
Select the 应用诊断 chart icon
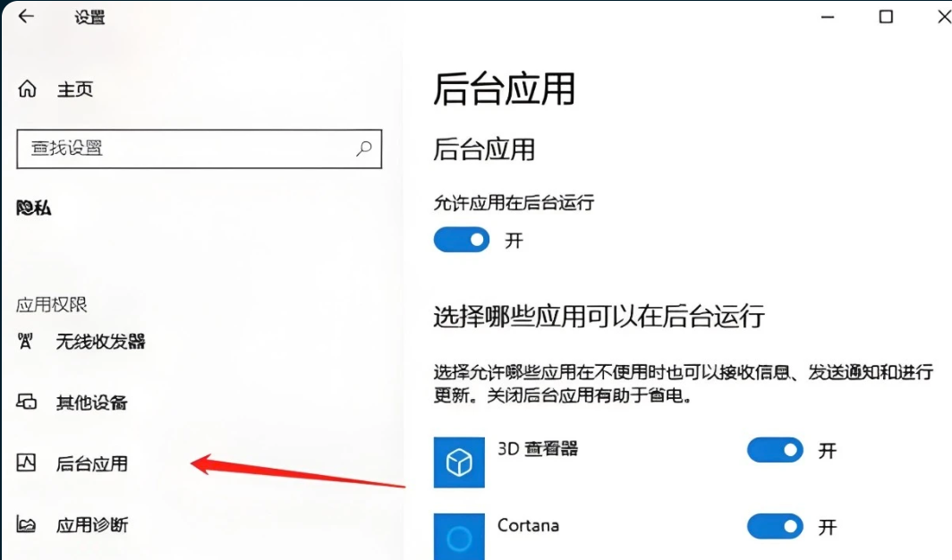(26, 524)
